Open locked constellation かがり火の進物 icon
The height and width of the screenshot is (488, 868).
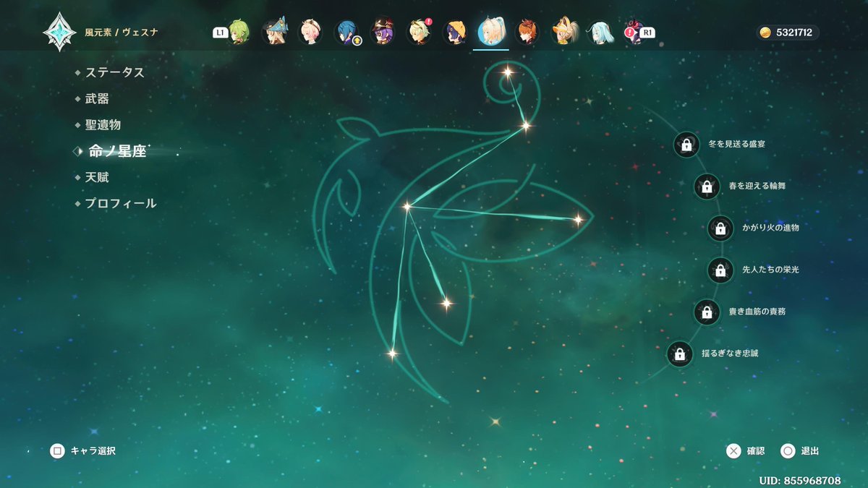[720, 228]
